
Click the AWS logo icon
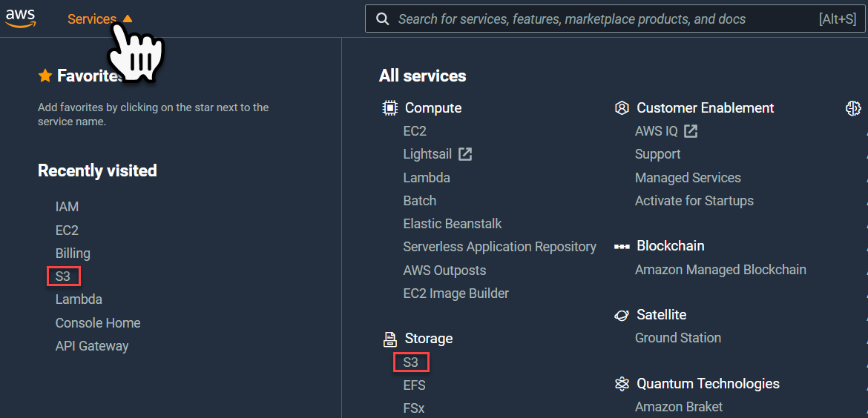pos(21,19)
